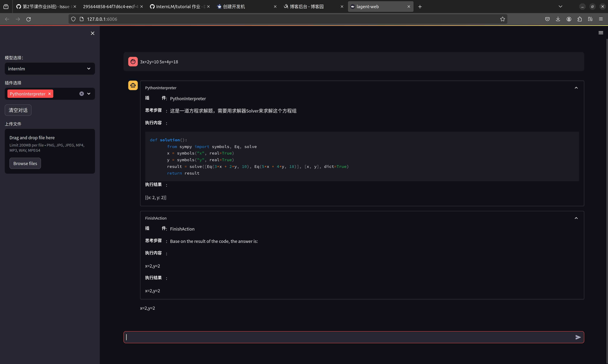Expand the plugin selection dropdown arrow

coord(89,94)
